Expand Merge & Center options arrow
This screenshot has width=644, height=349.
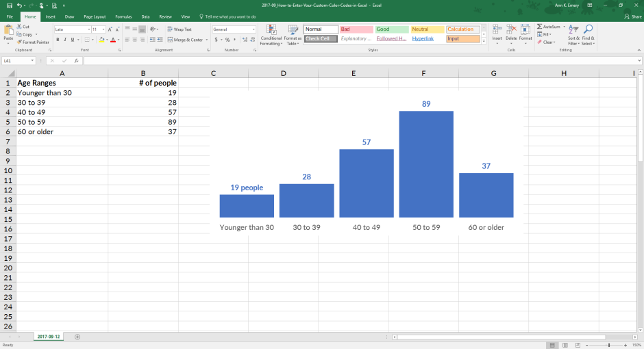206,40
